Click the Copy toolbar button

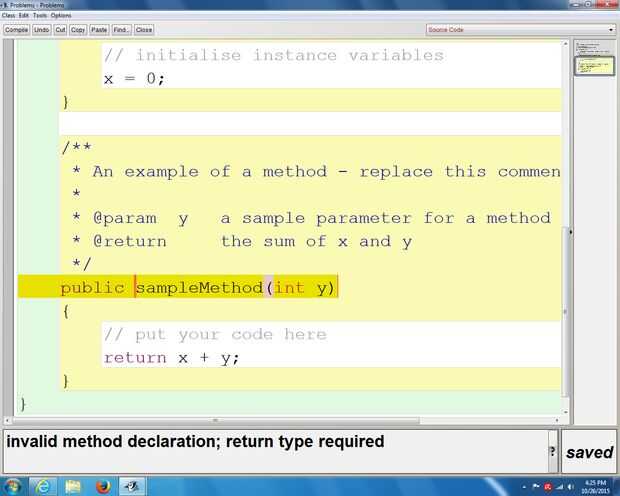[78, 30]
